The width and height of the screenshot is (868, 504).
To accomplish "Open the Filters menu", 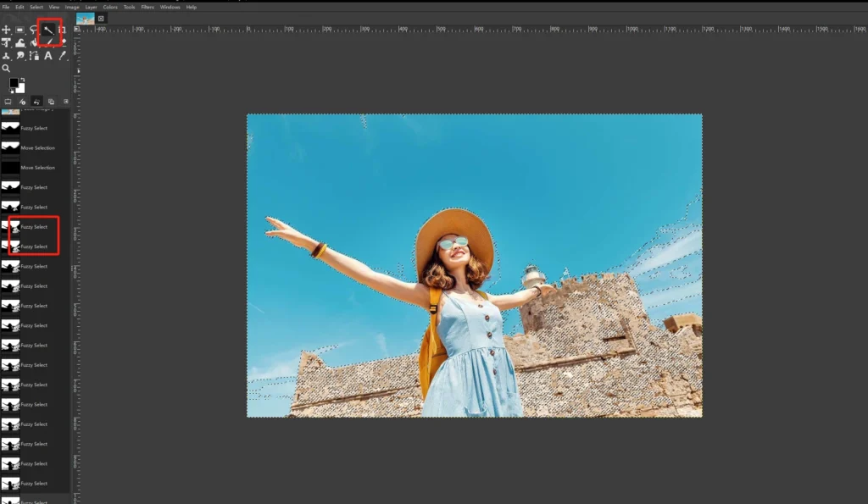I will coord(147,7).
